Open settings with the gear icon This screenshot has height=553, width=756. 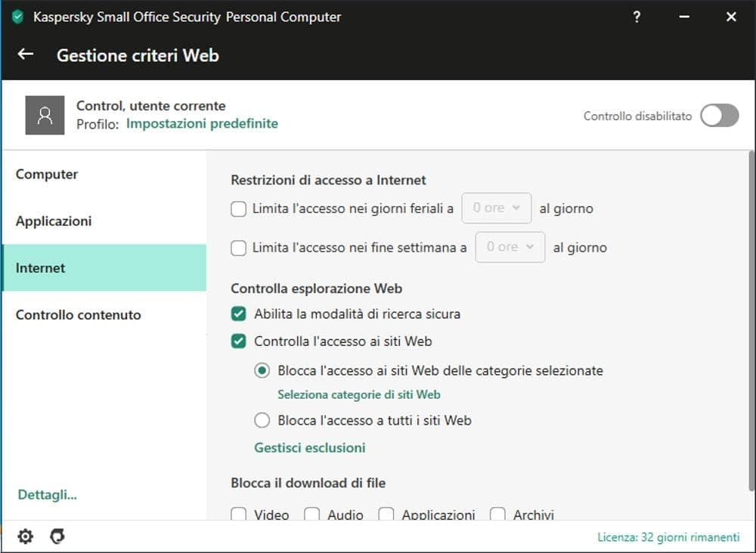click(x=25, y=536)
